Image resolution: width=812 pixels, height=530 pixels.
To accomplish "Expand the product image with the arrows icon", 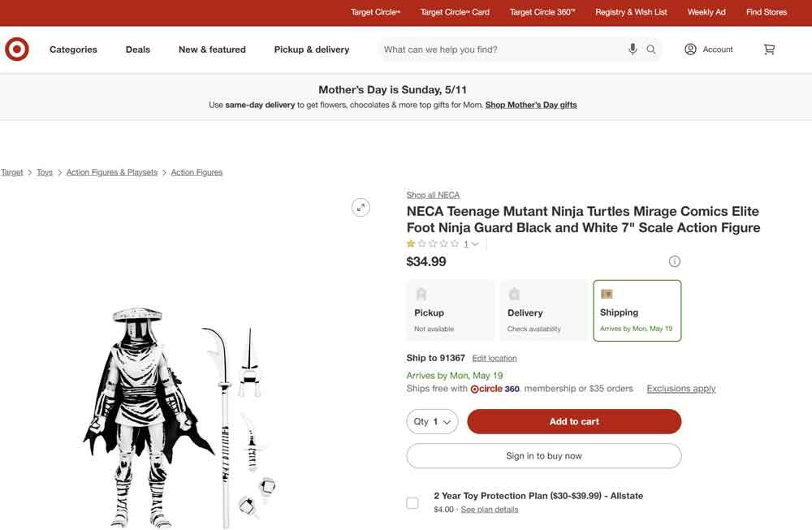I will click(x=361, y=207).
